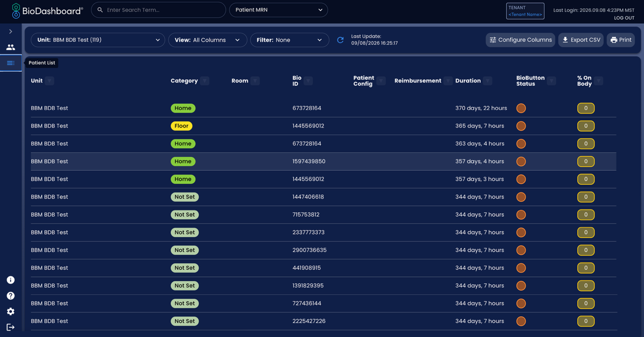Click BioButton status circle for Bio ID 1597439850
This screenshot has height=337, width=644.
(x=521, y=162)
